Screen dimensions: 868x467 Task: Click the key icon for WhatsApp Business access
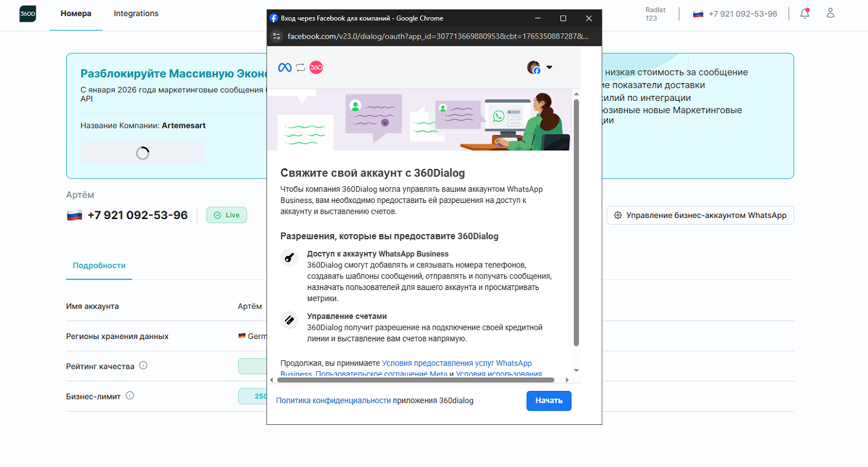coord(289,257)
